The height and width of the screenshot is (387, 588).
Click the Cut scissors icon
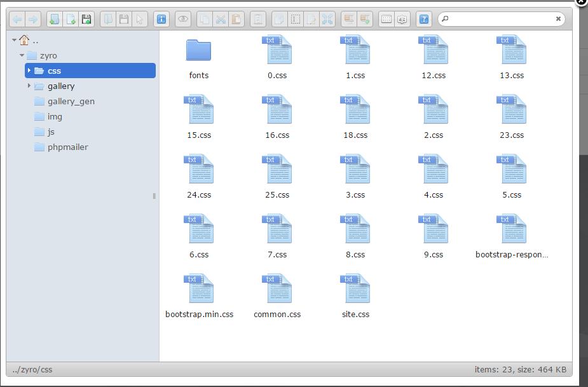point(221,19)
